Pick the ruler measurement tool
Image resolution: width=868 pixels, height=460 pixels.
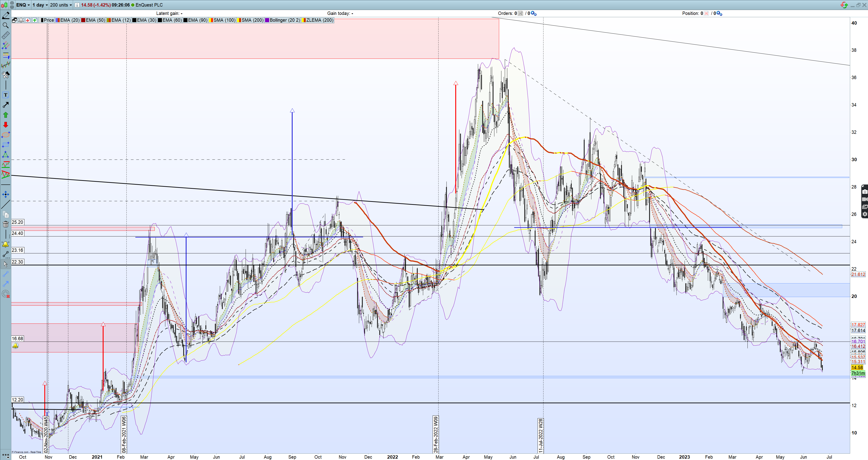(5, 35)
